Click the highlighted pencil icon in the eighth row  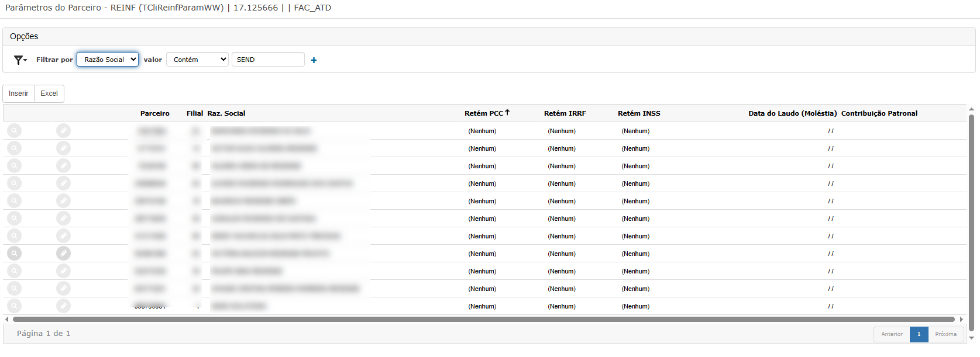63,254
